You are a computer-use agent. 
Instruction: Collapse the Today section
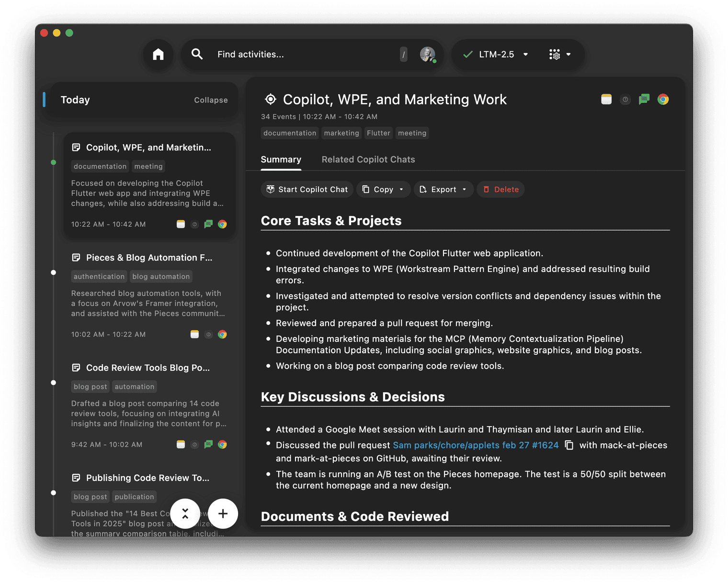tap(211, 100)
